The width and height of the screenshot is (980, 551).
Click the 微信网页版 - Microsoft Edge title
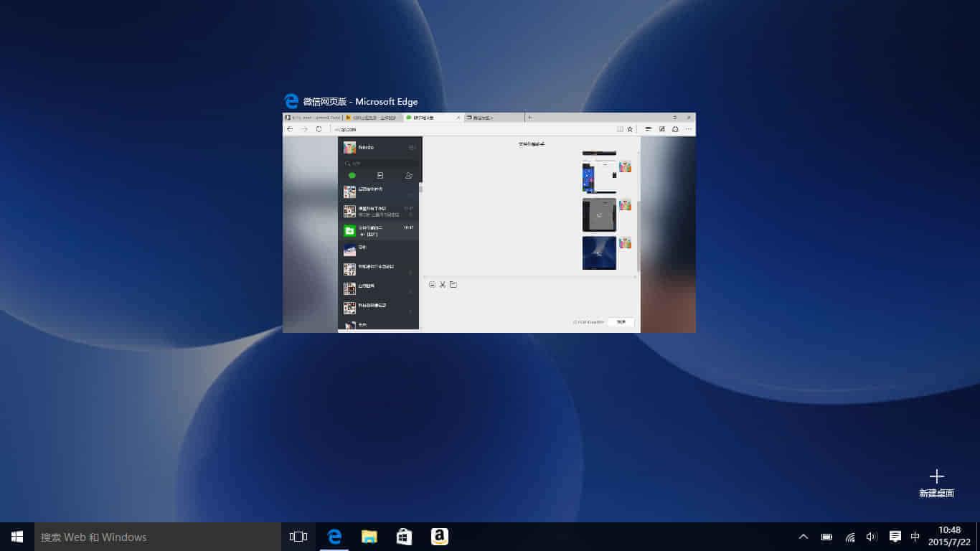click(x=360, y=102)
